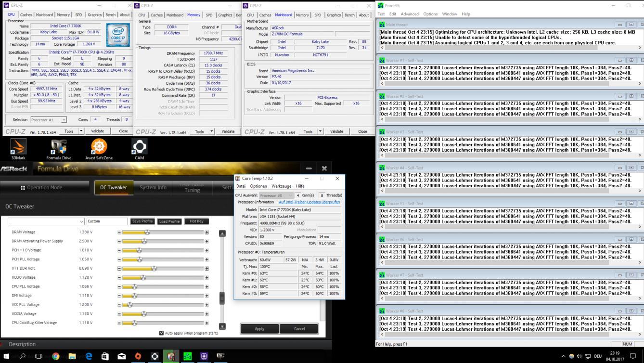
Task: Open the CPU-Z processor selection dropdown
Action: tap(49, 120)
